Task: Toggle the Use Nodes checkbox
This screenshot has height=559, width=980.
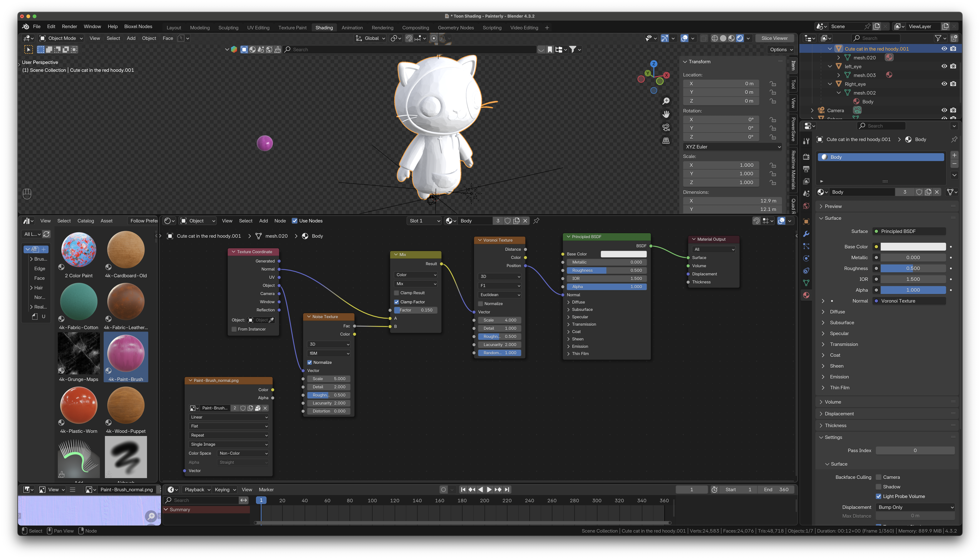Action: (295, 221)
